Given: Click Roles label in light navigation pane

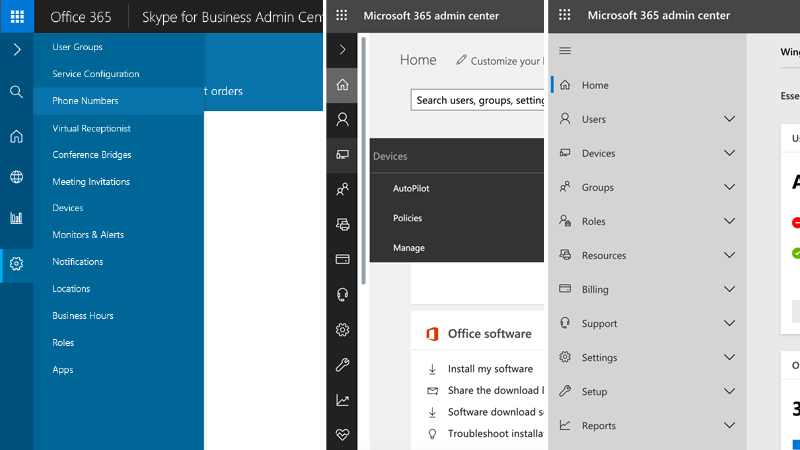Looking at the screenshot, I should (593, 221).
